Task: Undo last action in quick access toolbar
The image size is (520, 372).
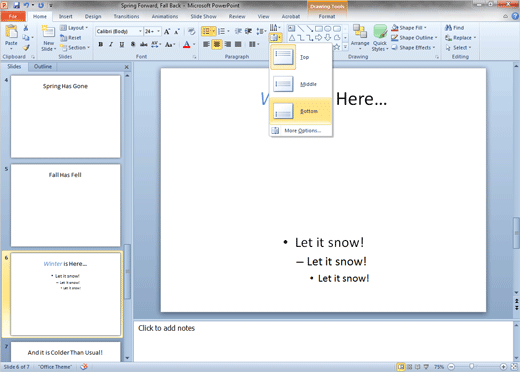Action: pos(26,5)
